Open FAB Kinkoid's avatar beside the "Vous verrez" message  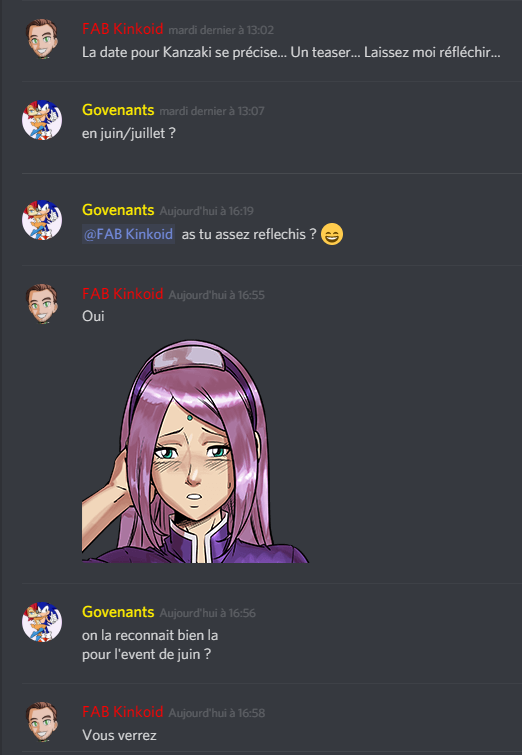coord(42,722)
